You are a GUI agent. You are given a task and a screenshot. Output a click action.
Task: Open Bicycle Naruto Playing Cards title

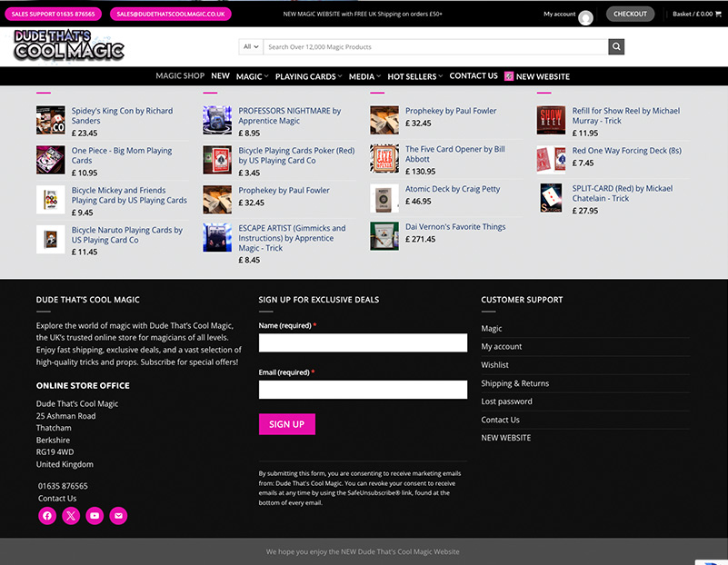pos(126,234)
